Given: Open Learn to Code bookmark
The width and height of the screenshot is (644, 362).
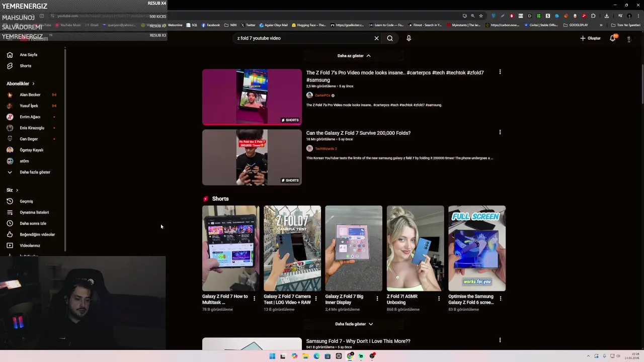Looking at the screenshot, I should [x=386, y=25].
